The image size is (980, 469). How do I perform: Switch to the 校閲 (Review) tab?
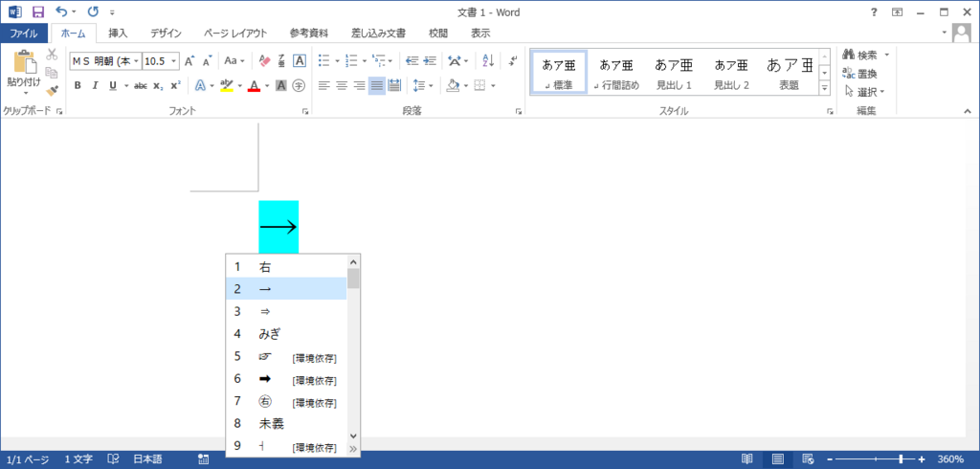click(438, 33)
